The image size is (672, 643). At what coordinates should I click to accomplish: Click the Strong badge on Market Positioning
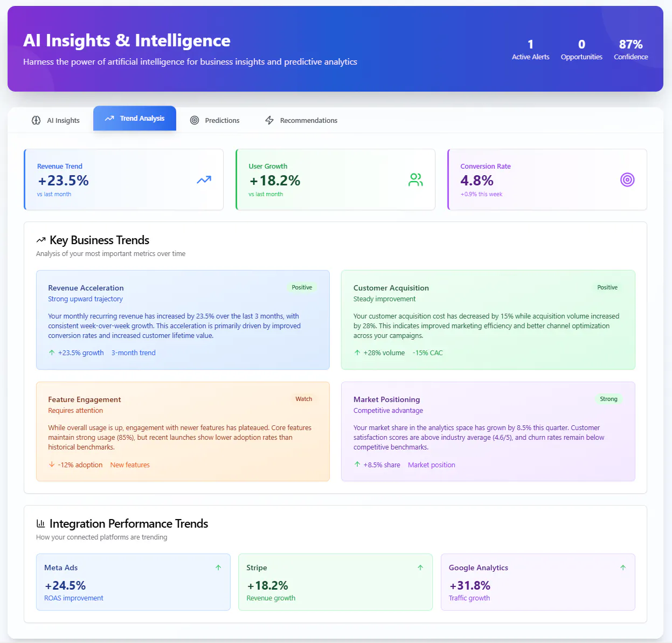[608, 399]
